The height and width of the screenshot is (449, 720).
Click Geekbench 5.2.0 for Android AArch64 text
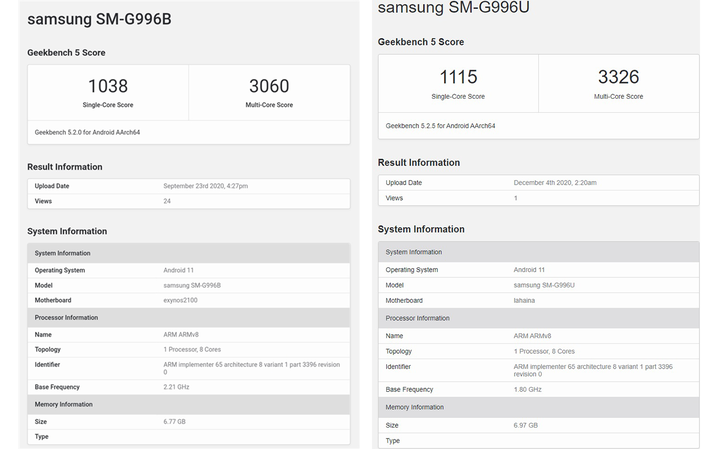pos(87,132)
